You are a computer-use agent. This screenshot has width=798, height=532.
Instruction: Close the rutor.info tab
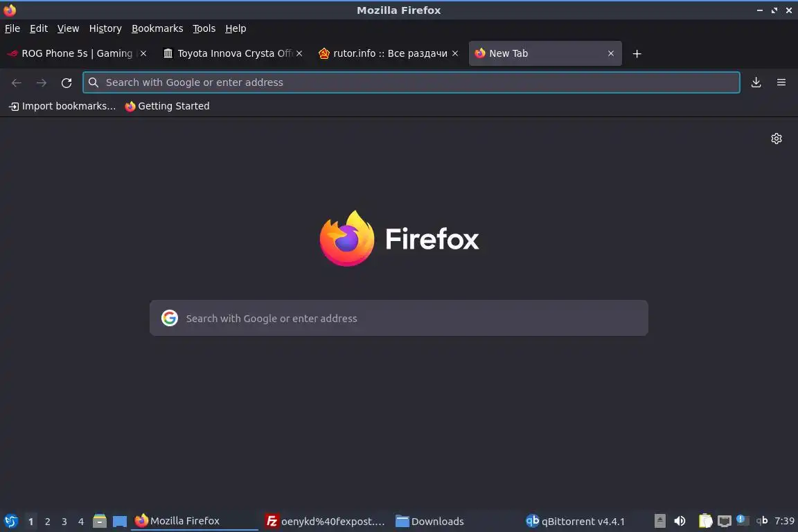(455, 53)
